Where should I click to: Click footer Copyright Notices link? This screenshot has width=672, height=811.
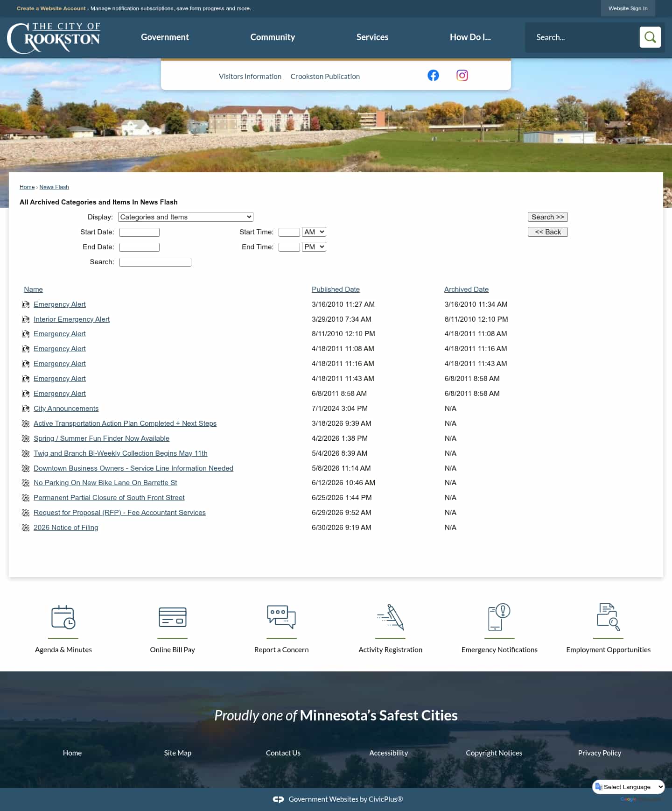click(x=494, y=753)
